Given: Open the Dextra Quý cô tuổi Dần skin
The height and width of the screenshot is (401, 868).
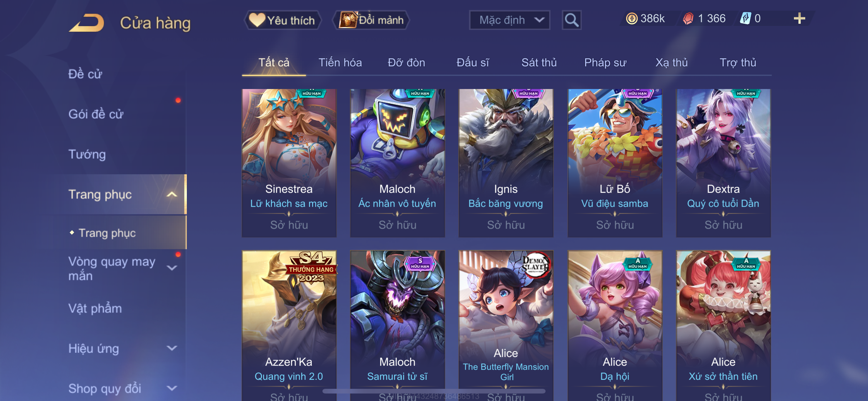Looking at the screenshot, I should coord(723,163).
